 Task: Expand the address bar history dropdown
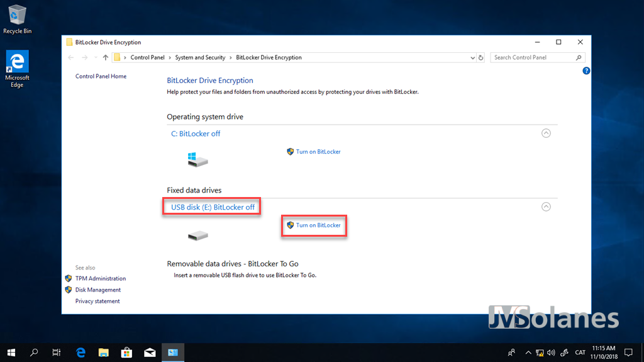tap(472, 57)
